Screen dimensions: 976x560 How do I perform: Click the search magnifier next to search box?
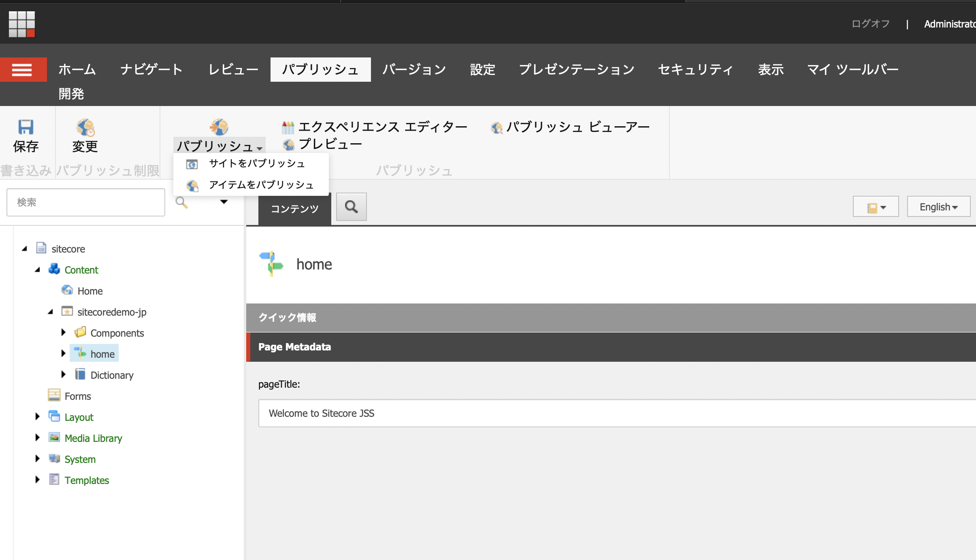[x=181, y=202]
